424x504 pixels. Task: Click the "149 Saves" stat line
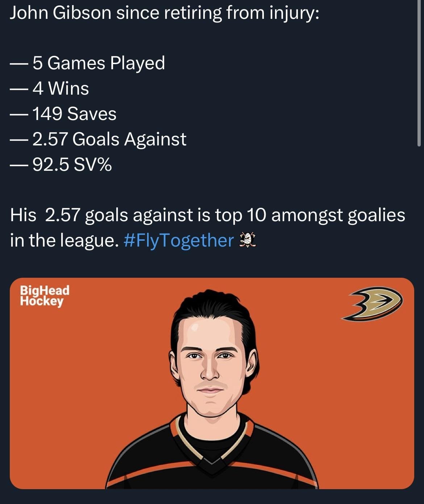74,114
